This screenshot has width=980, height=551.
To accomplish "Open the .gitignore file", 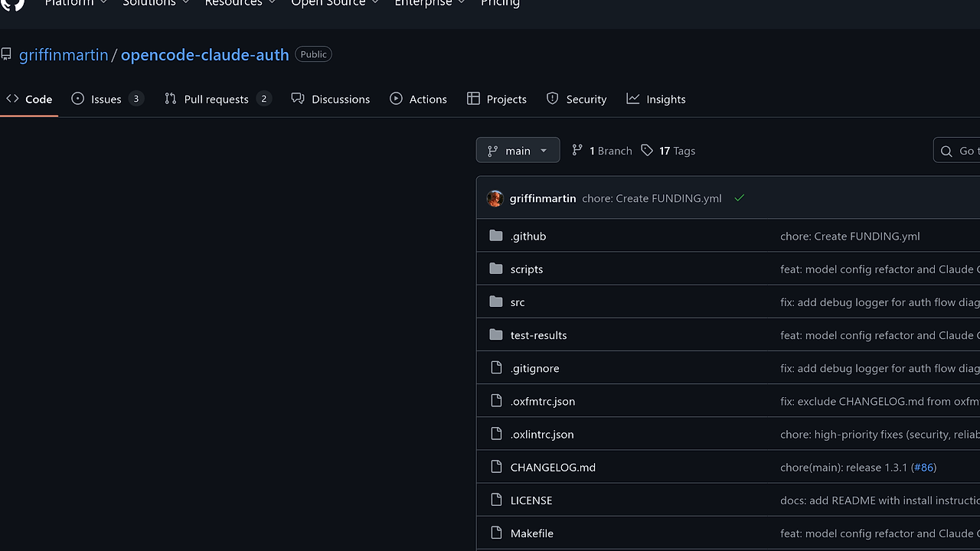I will [535, 368].
